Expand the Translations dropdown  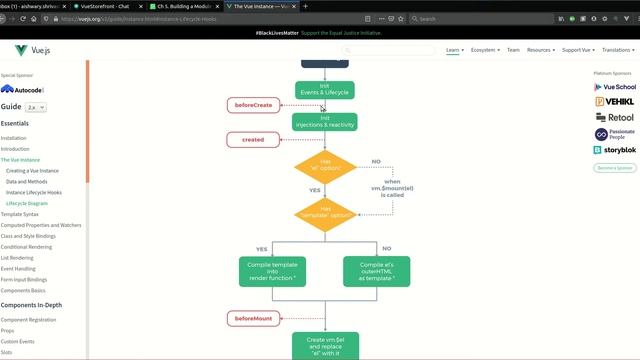[x=618, y=50]
